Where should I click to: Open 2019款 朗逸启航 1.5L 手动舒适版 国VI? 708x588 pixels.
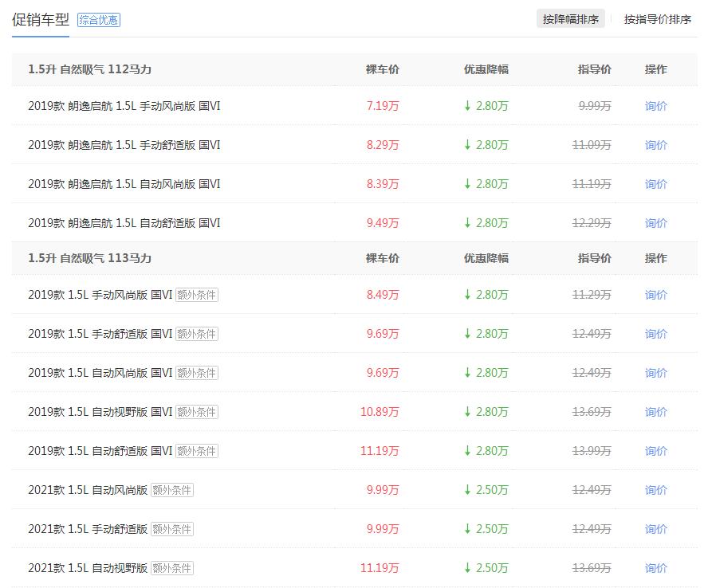pyautogui.click(x=124, y=145)
